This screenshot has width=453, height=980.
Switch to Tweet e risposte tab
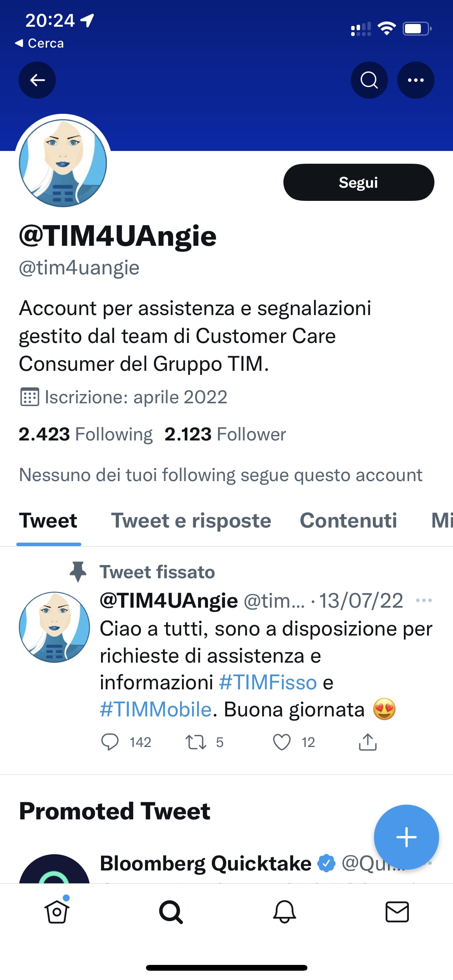tap(191, 521)
